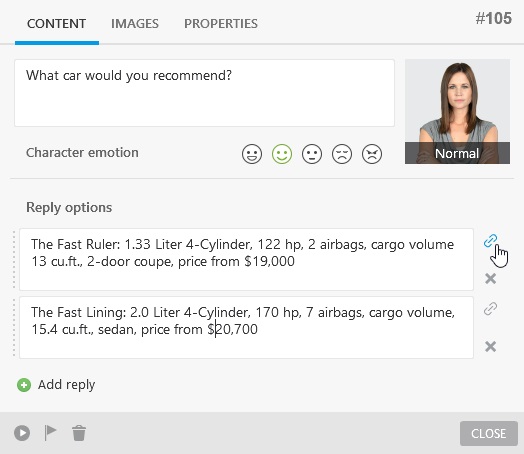Switch to the CONTENT tab
Screen dimensions: 524x454
coord(56,24)
